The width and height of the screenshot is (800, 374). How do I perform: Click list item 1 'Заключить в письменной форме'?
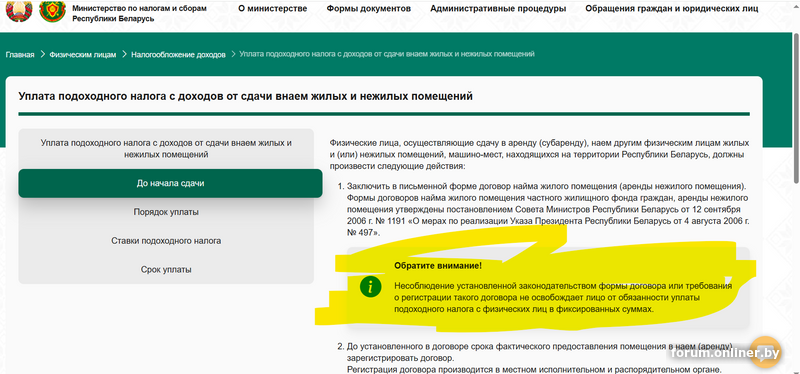click(x=548, y=209)
